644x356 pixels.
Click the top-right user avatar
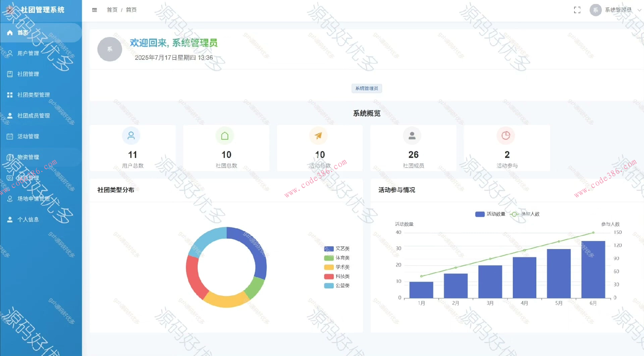(595, 10)
